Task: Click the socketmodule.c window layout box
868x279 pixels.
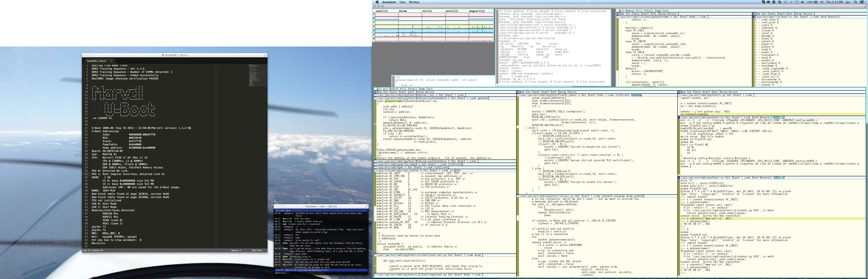Action: [375, 98]
